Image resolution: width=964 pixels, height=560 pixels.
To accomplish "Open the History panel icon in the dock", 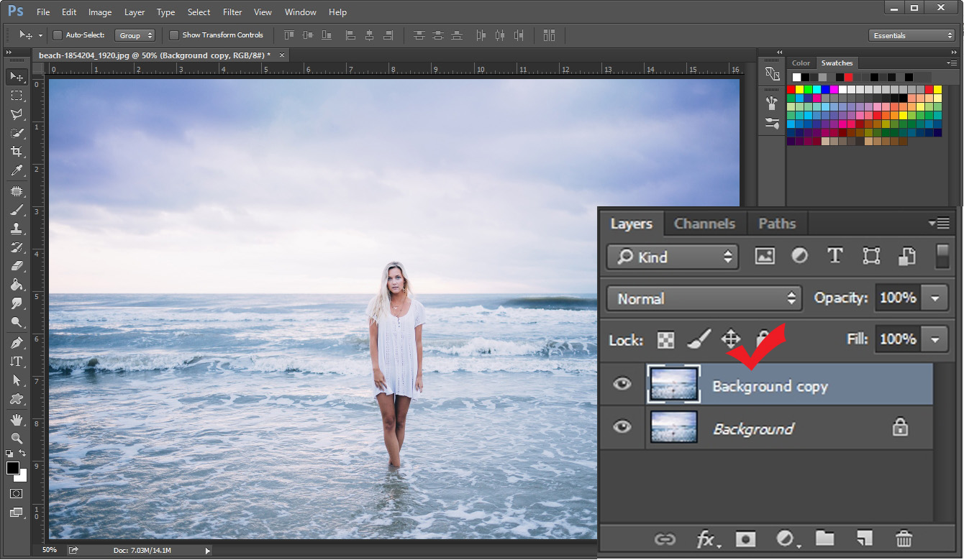I will [x=773, y=73].
